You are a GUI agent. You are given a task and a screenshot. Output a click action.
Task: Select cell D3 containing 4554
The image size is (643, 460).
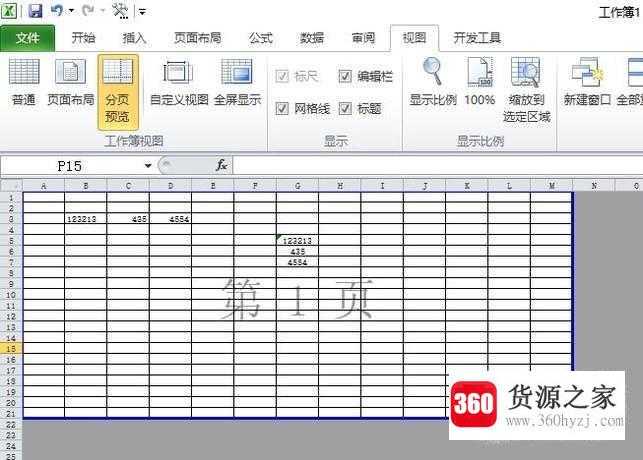pyautogui.click(x=171, y=219)
